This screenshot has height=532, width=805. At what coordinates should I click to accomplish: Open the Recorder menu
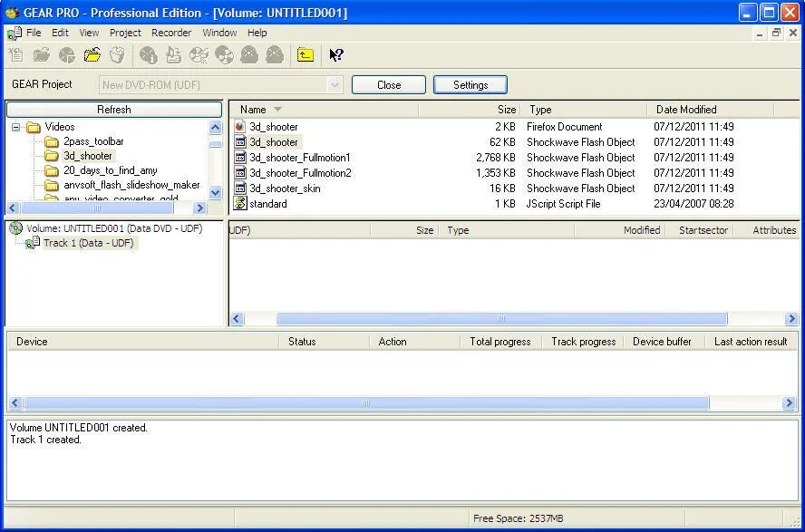171,33
